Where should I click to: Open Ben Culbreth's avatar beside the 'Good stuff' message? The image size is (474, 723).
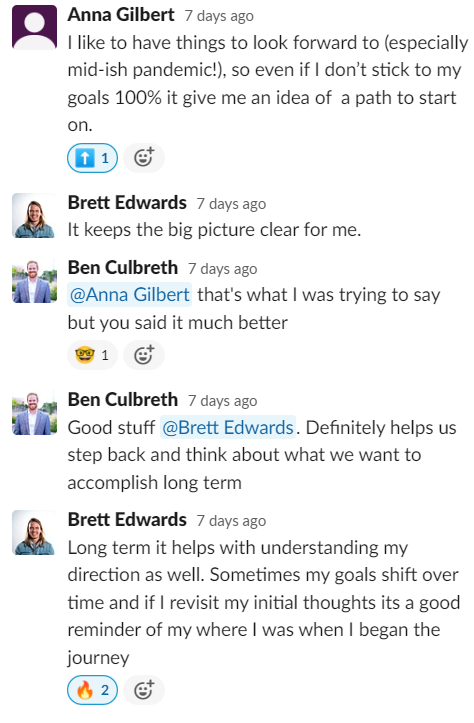(34, 413)
